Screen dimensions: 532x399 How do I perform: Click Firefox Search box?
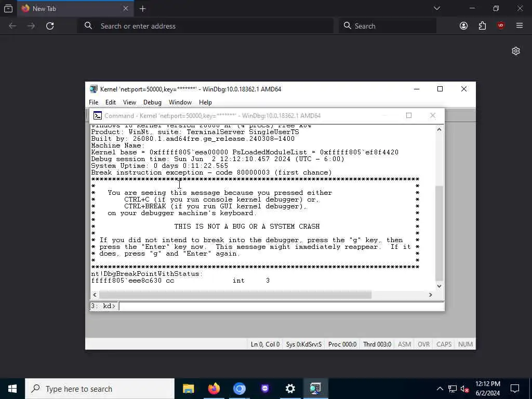click(x=388, y=26)
